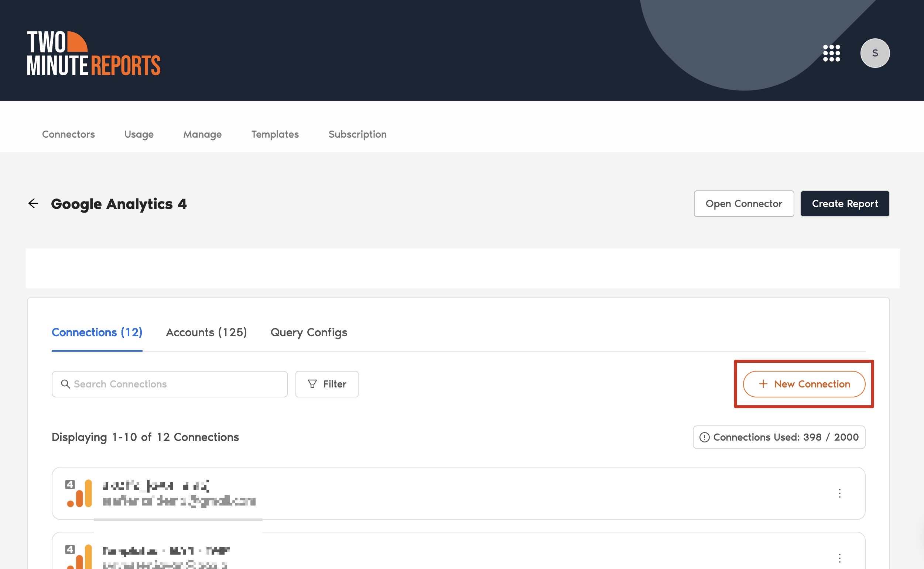Open the apps grid menu icon
Image resolution: width=924 pixels, height=569 pixels.
(831, 53)
